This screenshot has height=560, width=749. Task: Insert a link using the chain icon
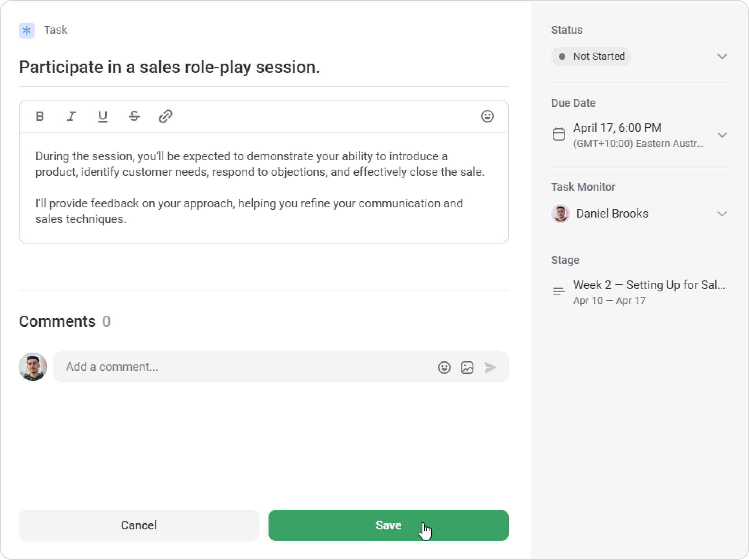point(166,116)
